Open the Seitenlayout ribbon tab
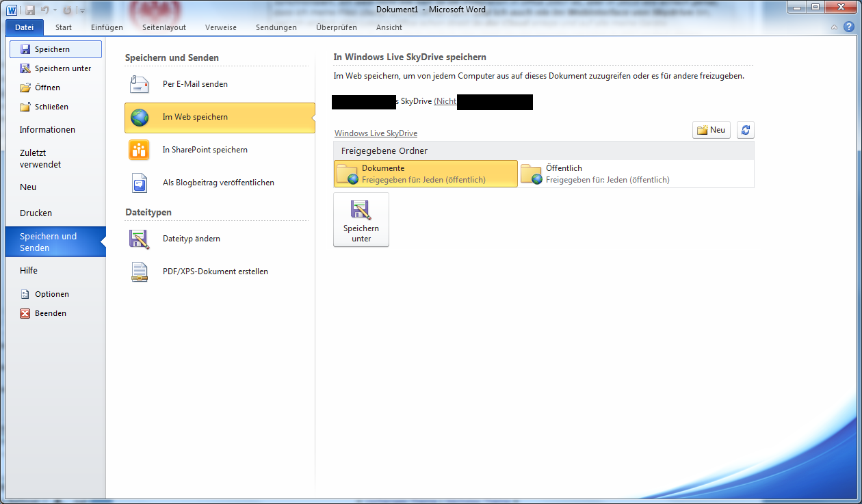862x504 pixels. point(164,27)
